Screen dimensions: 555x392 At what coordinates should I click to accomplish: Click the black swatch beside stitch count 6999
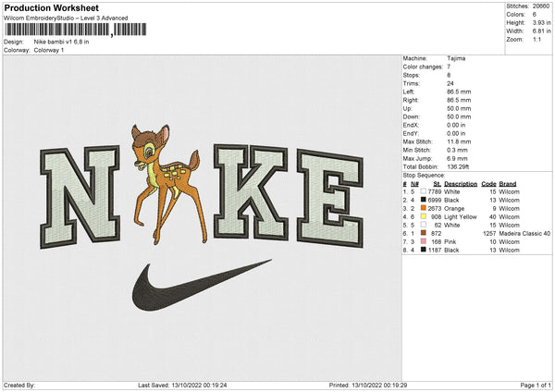tap(423, 200)
